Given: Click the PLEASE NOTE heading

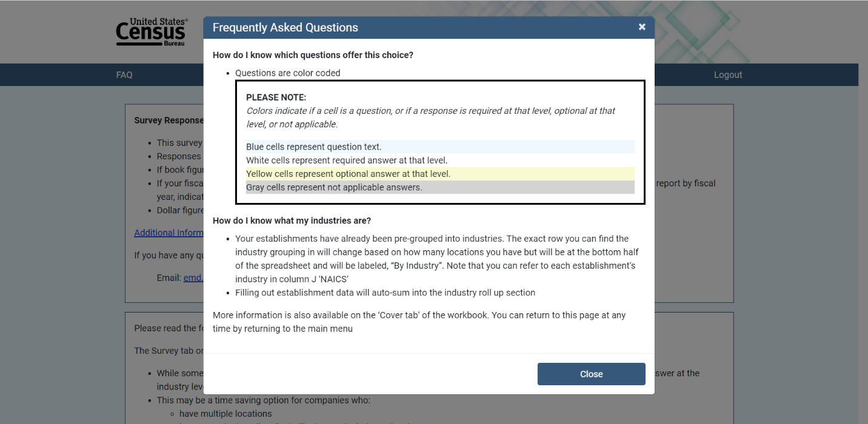Looking at the screenshot, I should point(276,97).
